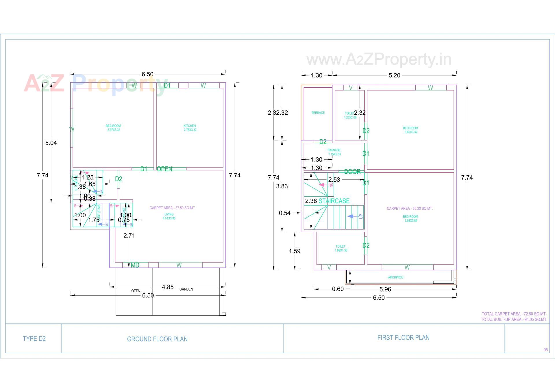Click the www.A2ZProperty.in watermark text
555x392 pixels.
[379, 60]
